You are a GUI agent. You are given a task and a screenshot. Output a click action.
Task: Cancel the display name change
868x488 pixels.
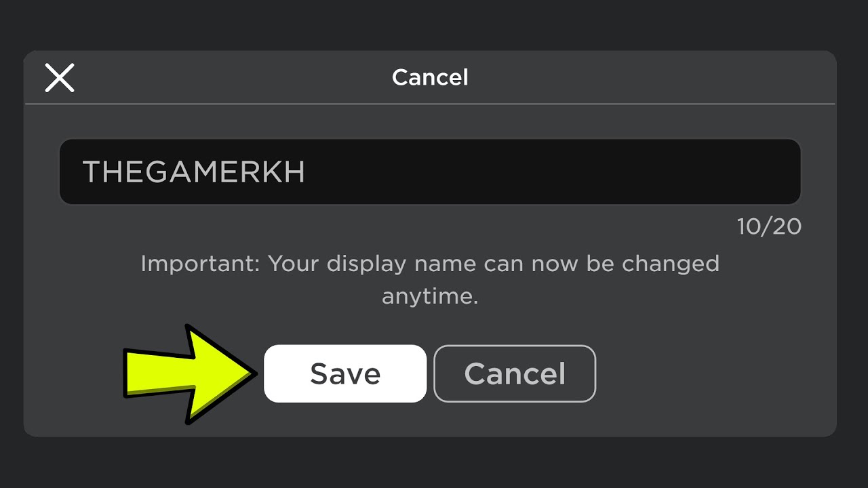514,373
